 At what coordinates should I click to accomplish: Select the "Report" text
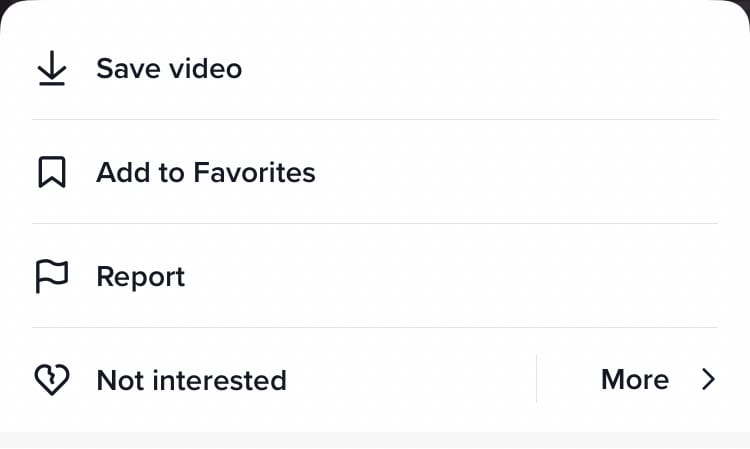pos(140,277)
